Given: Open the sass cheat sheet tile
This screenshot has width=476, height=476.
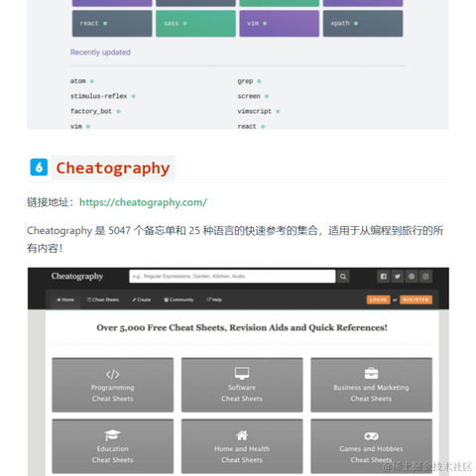Looking at the screenshot, I should 195,24.
